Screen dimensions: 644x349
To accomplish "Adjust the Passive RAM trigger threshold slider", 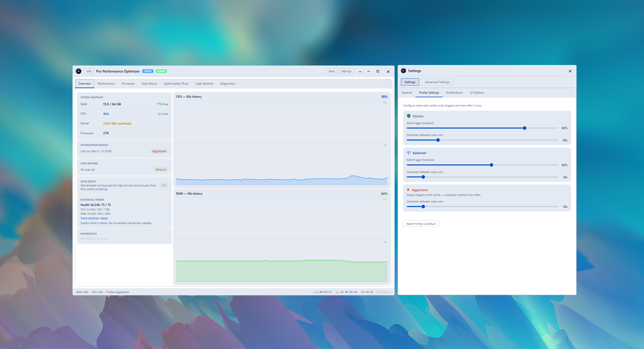I will click(482, 128).
